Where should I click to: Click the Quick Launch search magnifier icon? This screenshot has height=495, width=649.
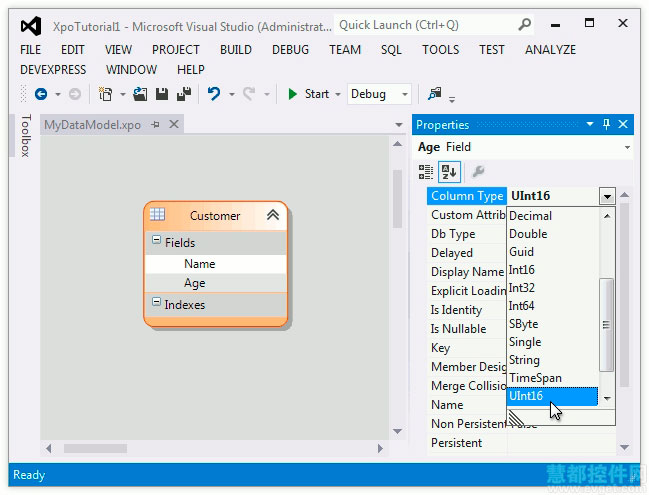(x=524, y=25)
